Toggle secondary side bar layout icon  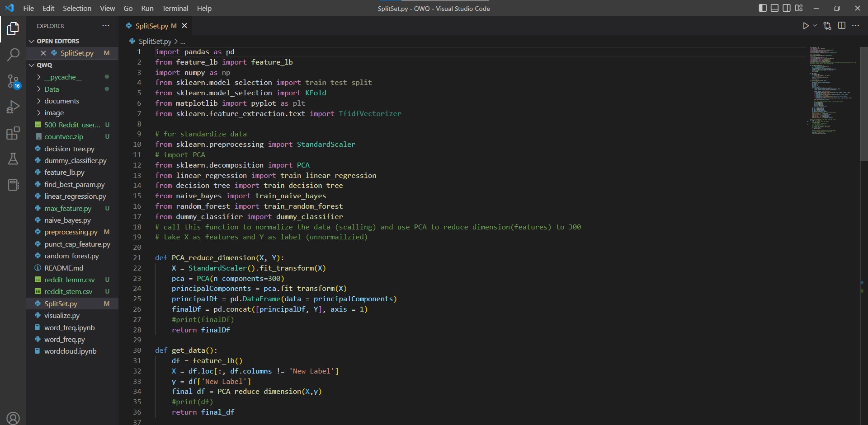[x=787, y=8]
